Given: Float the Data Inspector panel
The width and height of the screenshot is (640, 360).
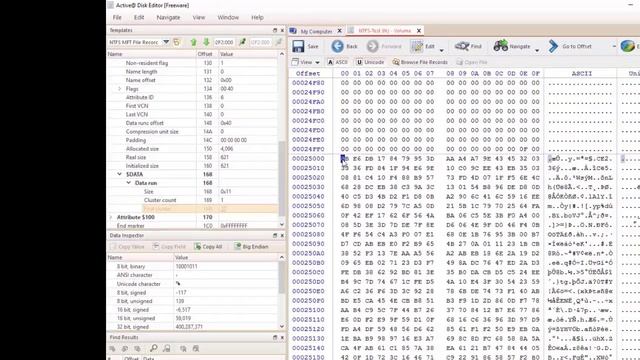Looking at the screenshot, I should 275,236.
